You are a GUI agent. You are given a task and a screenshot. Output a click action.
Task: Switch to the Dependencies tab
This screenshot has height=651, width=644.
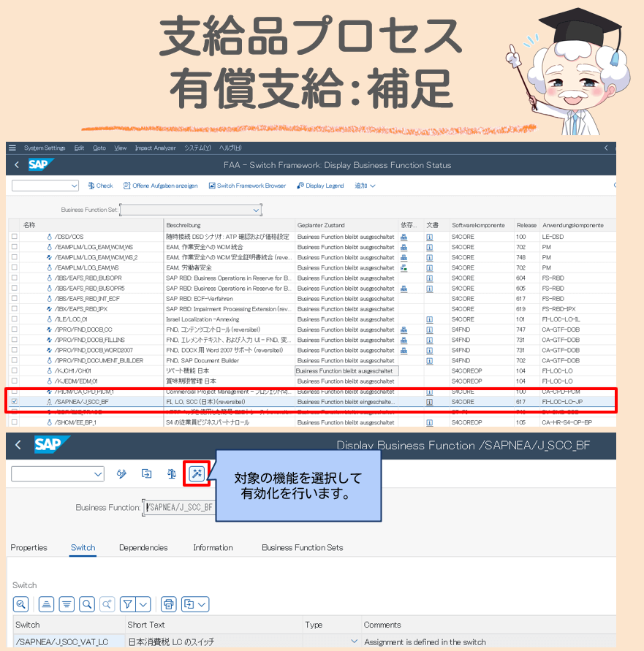coord(143,548)
